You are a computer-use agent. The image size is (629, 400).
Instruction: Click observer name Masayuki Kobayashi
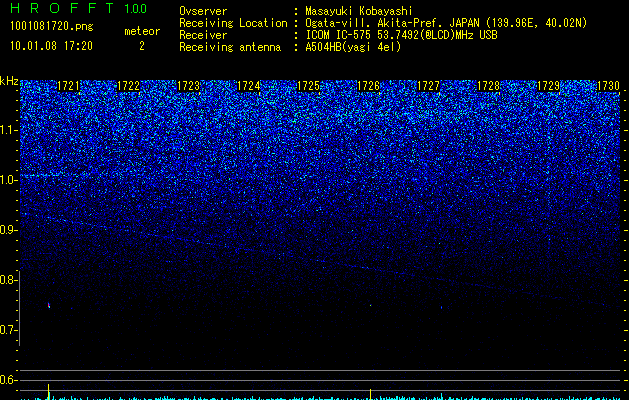click(359, 12)
